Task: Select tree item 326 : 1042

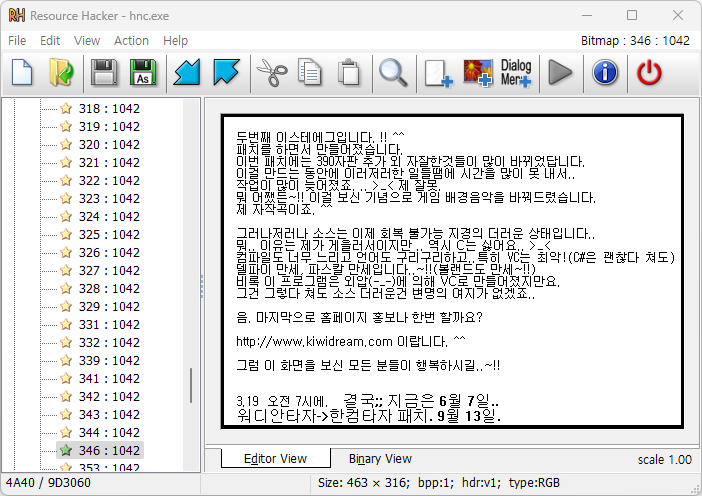Action: coord(109,252)
